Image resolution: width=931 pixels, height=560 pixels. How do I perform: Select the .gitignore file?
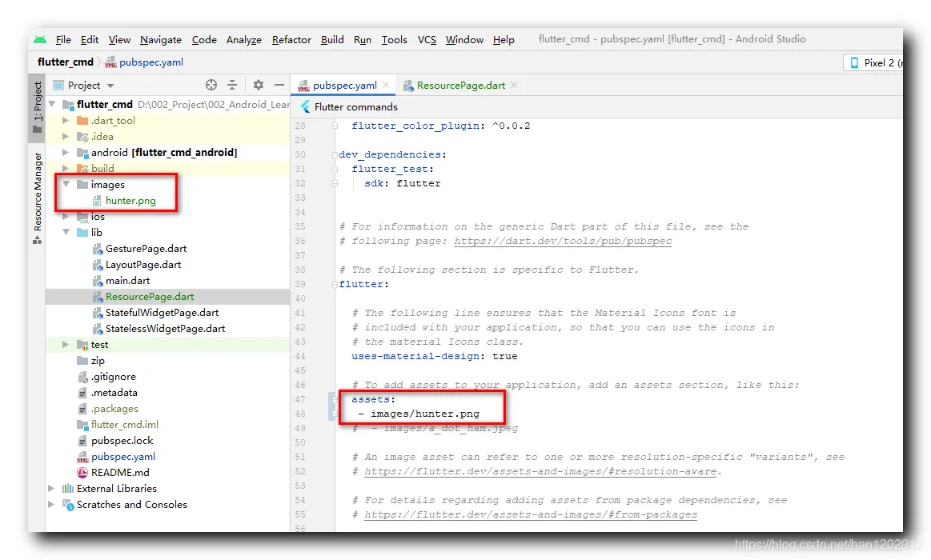[114, 377]
